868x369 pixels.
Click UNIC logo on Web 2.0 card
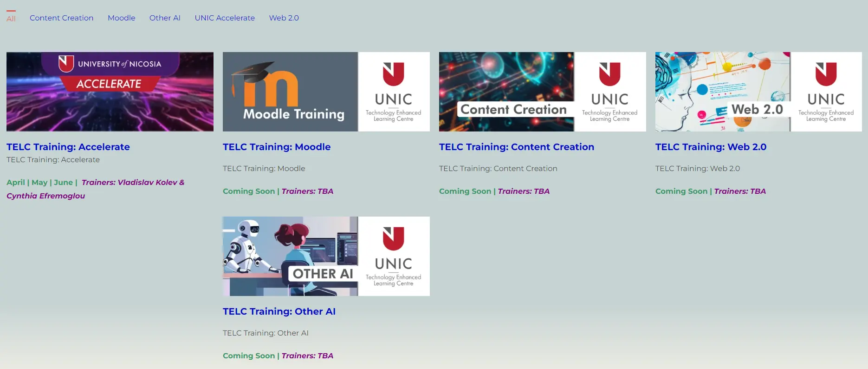[826, 92]
